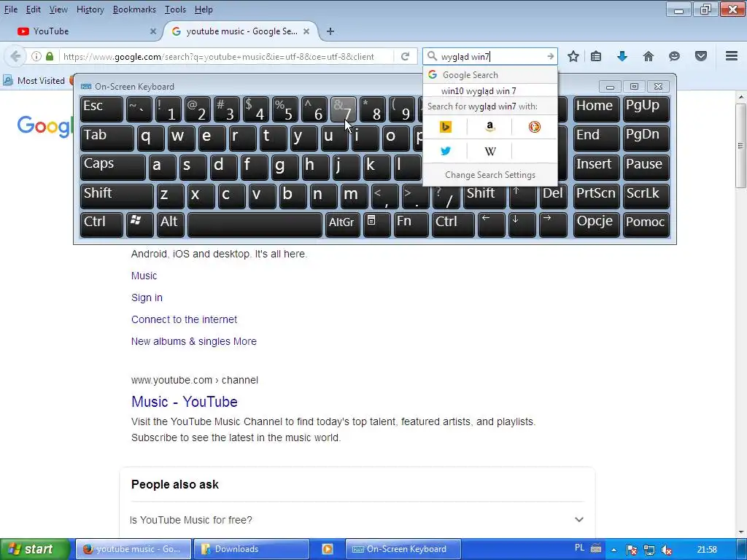
Task: Click the Pomoc key on keyboard
Action: pos(646,225)
